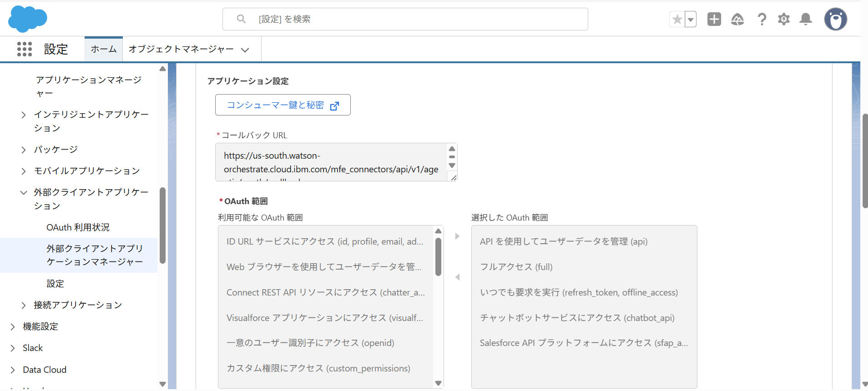Expand the モバイルアプリケーション sidebar node
The image size is (868, 391).
click(x=24, y=171)
